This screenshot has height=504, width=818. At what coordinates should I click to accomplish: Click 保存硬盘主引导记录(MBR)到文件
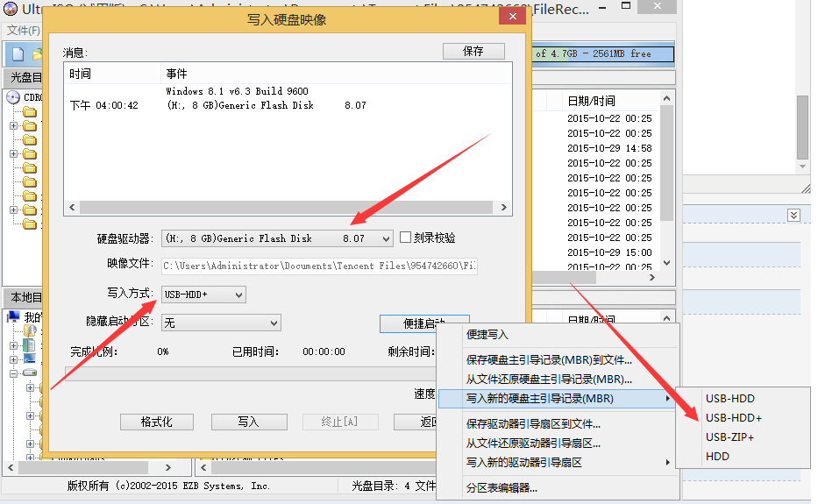[x=549, y=359]
